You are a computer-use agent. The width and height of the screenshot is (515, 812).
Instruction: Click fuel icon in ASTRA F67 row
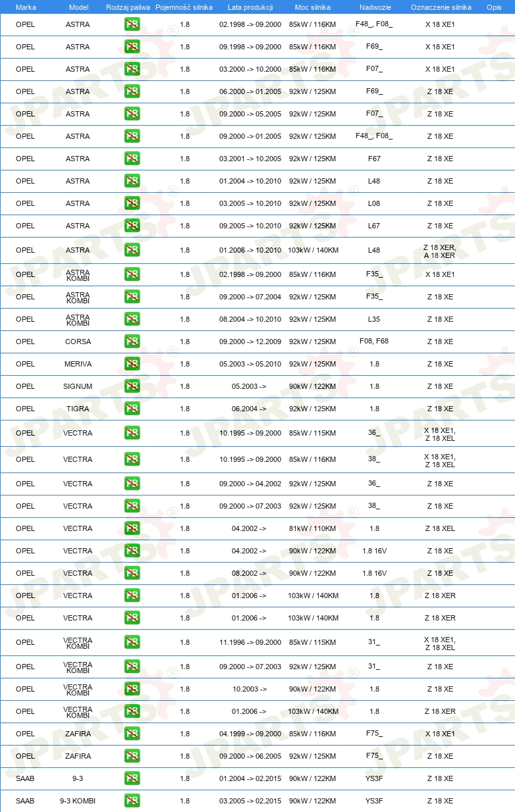coord(132,159)
